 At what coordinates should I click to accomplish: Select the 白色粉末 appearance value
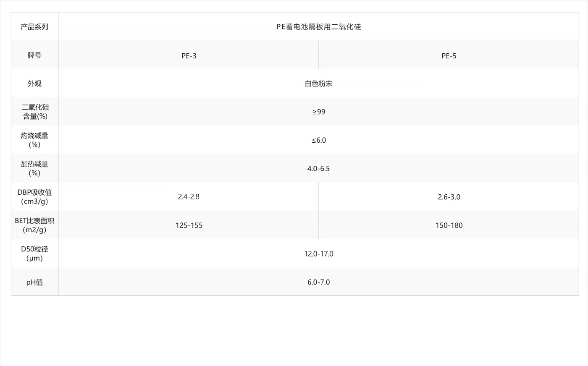tap(318, 84)
